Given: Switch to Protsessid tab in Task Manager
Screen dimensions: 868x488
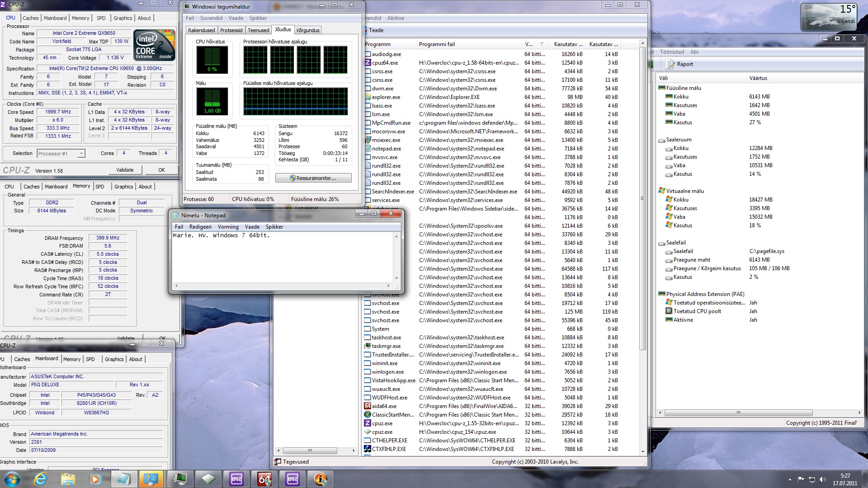Looking at the screenshot, I should 231,30.
